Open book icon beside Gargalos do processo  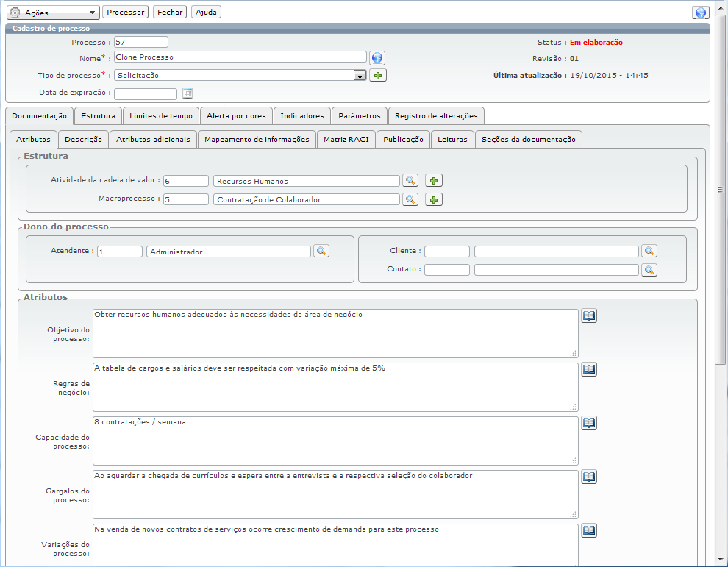(x=589, y=477)
